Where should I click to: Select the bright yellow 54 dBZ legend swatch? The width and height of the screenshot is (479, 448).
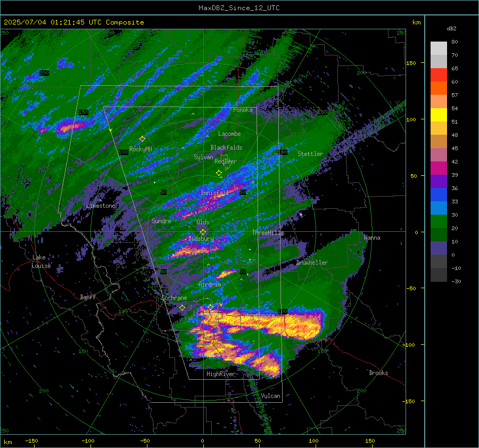(x=439, y=115)
